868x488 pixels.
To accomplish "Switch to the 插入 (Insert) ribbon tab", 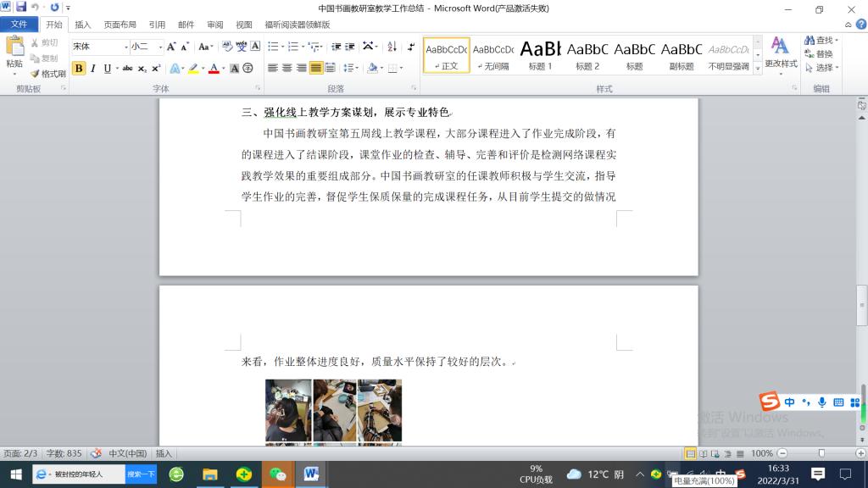I will (83, 25).
